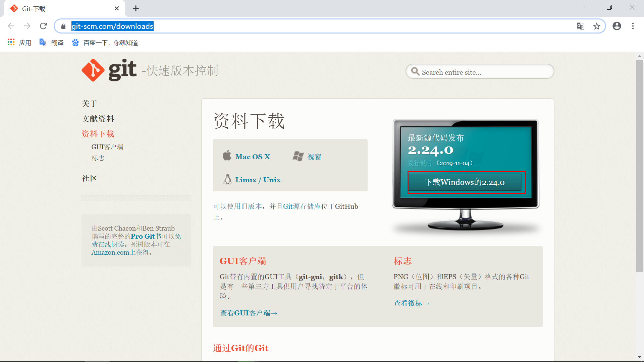
Task: Click the Windows flag download icon
Action: 298,156
